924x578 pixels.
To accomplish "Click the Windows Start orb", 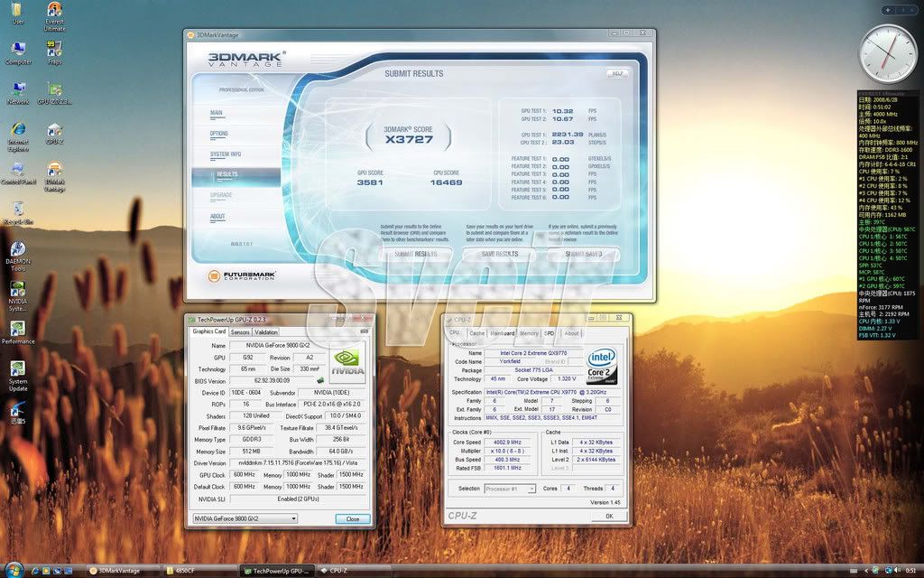I will (x=13, y=570).
